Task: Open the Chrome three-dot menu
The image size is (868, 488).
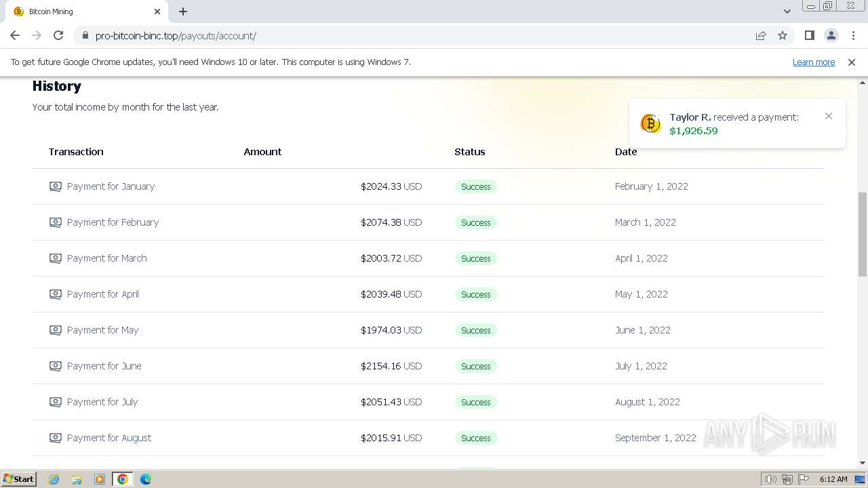Action: click(x=852, y=35)
